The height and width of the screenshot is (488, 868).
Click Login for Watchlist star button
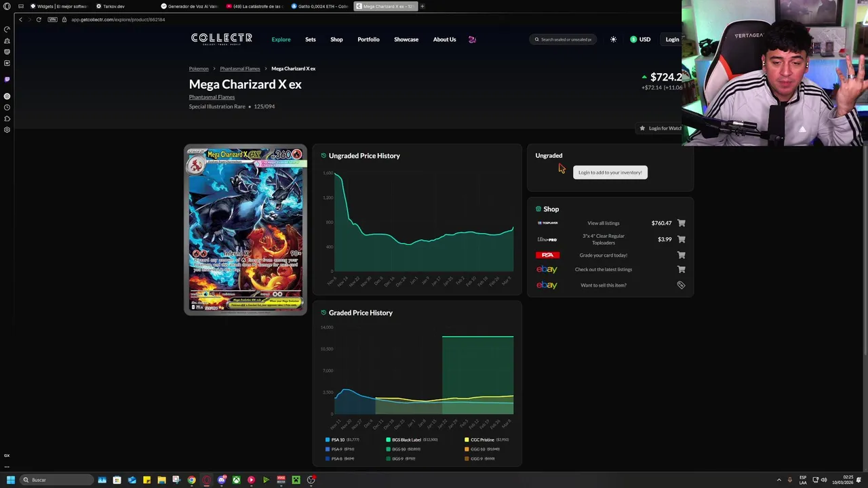[x=659, y=128]
